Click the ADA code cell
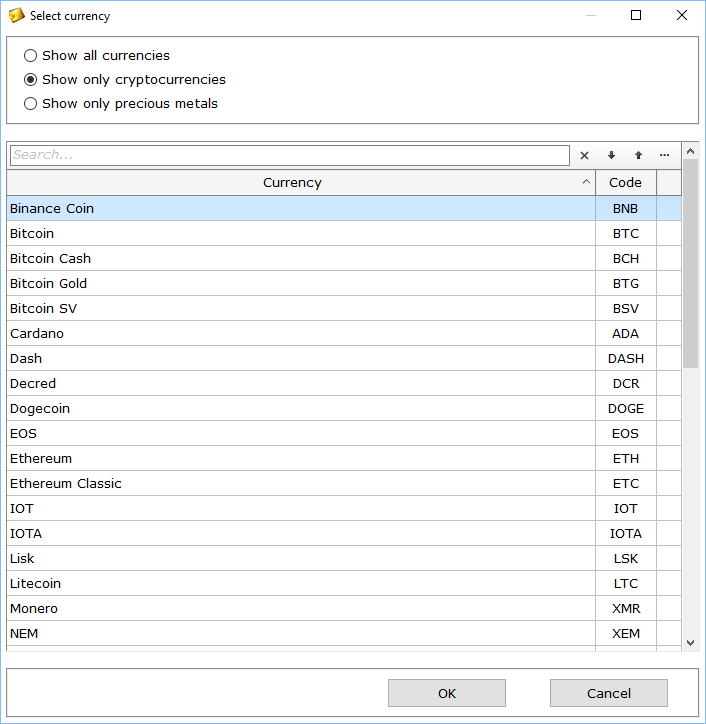Image resolution: width=706 pixels, height=724 pixels. (626, 333)
